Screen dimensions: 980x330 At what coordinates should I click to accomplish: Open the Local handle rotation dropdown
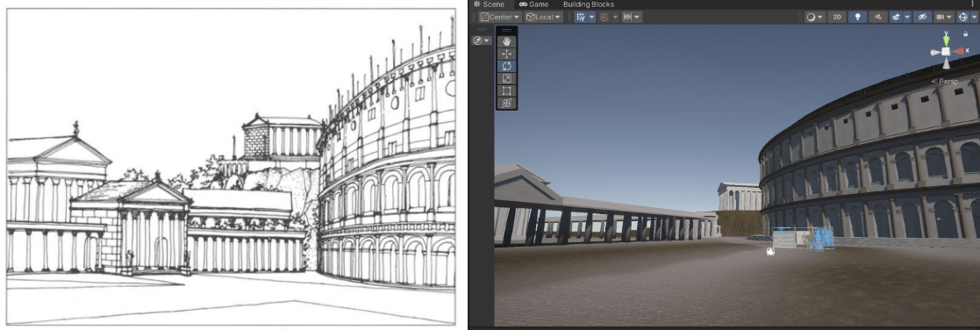[x=543, y=17]
